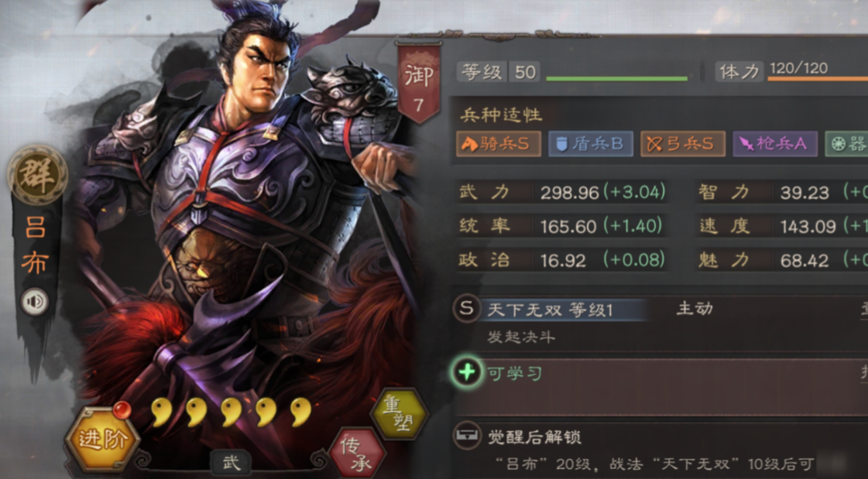The width and height of the screenshot is (868, 479).
Task: Play Lü Bu's voice speaker icon
Action: [x=35, y=302]
